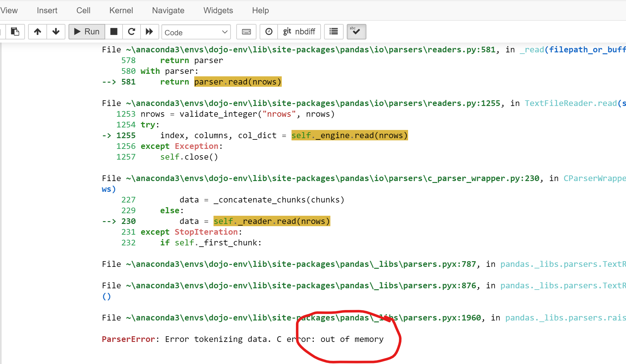This screenshot has height=364, width=626.
Task: Run the current cell
Action: [87, 32]
